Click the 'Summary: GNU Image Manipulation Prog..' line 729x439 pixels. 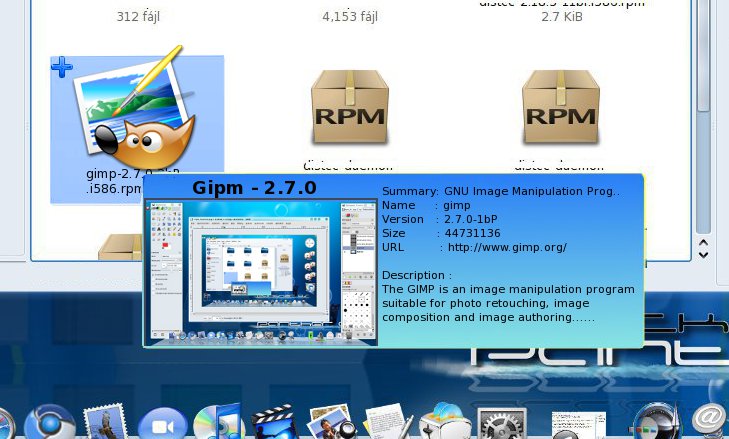(x=501, y=191)
